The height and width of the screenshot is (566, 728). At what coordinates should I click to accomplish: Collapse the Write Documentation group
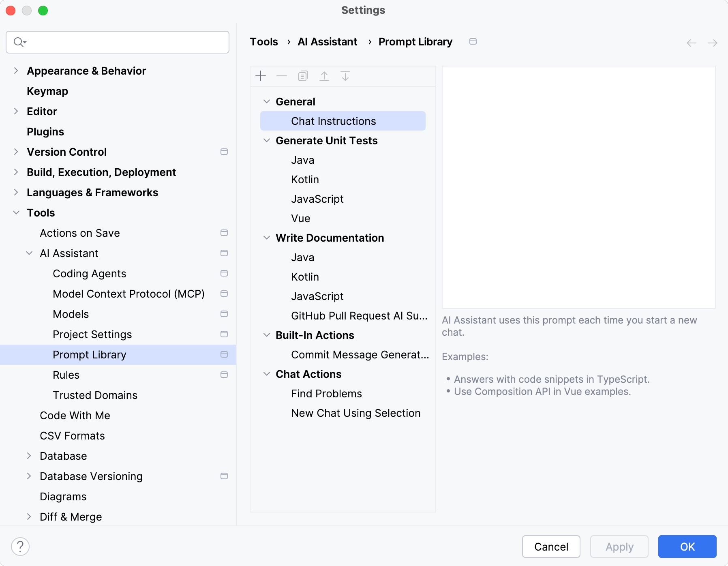[267, 238]
